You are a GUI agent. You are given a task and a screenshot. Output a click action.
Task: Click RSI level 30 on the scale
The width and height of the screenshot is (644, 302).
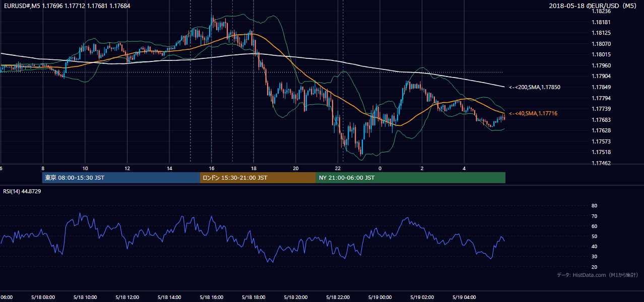coord(595,256)
